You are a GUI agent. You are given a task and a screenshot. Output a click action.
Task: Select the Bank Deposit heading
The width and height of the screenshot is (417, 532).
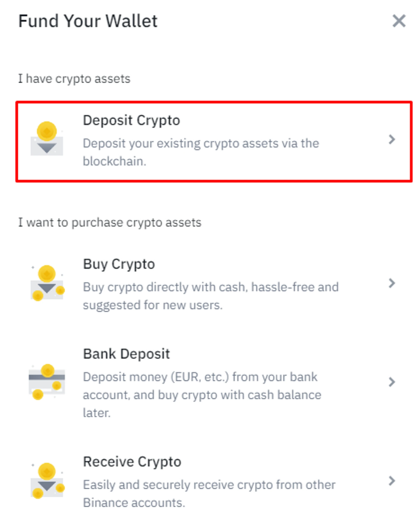(x=126, y=354)
